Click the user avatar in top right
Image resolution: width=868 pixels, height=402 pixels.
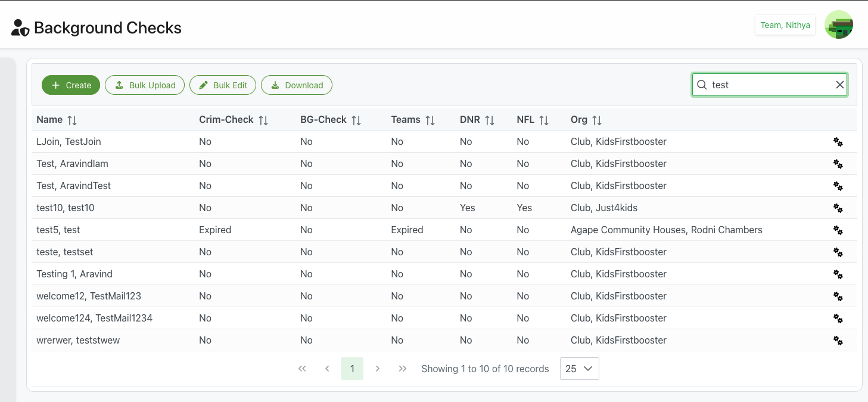coord(838,25)
